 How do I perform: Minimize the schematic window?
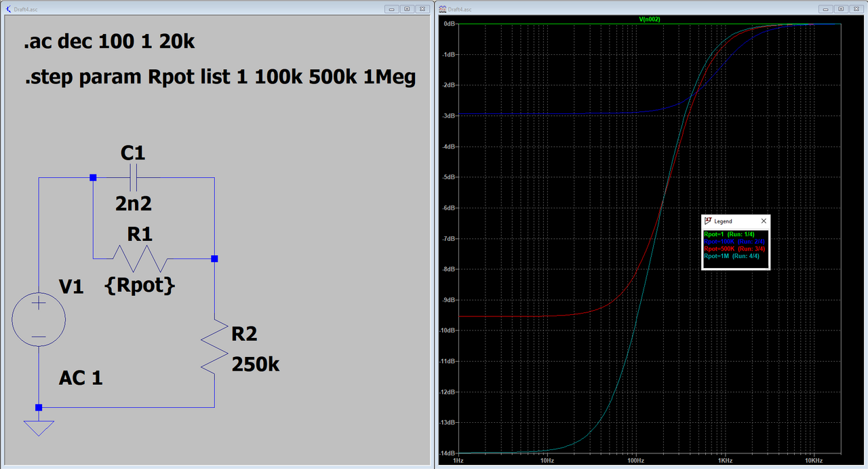tap(392, 9)
